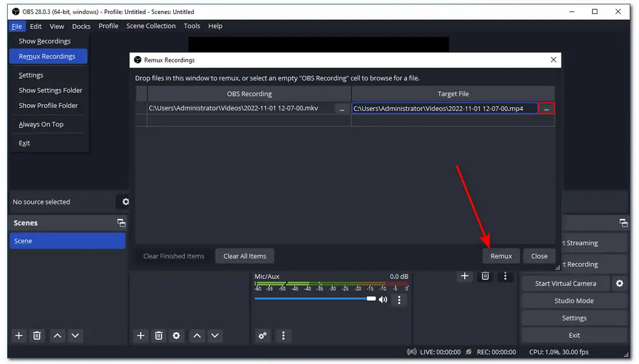This screenshot has height=364, width=639.
Task: Open Mic/Aux options three dots
Action: [399, 300]
